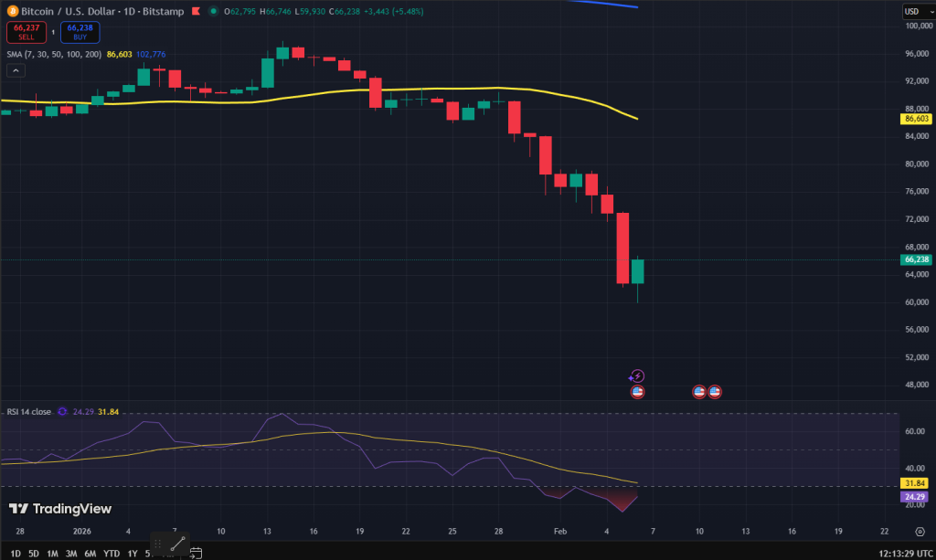Click the blue 102,776 SMA legend value
The image size is (936, 560).
click(x=151, y=54)
